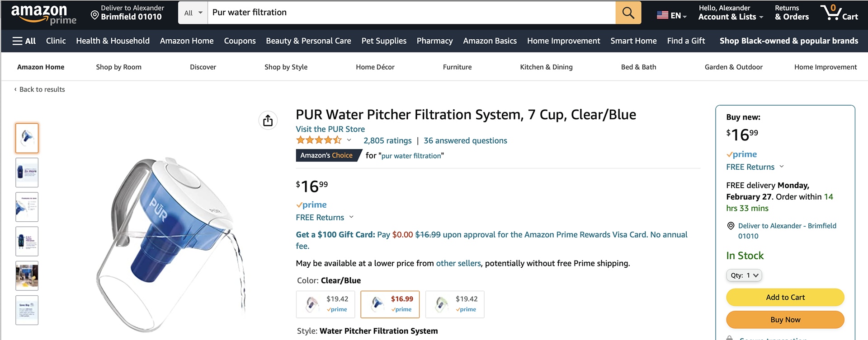This screenshot has height=340, width=868.
Task: Expand FREE Returns chevron in buy box
Action: [x=782, y=167]
